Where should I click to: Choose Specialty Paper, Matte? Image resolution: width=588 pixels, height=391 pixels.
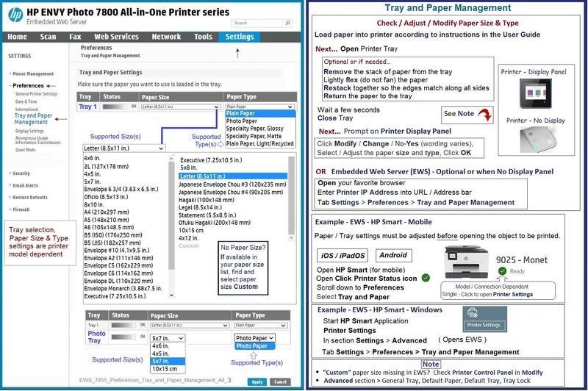tap(254, 136)
